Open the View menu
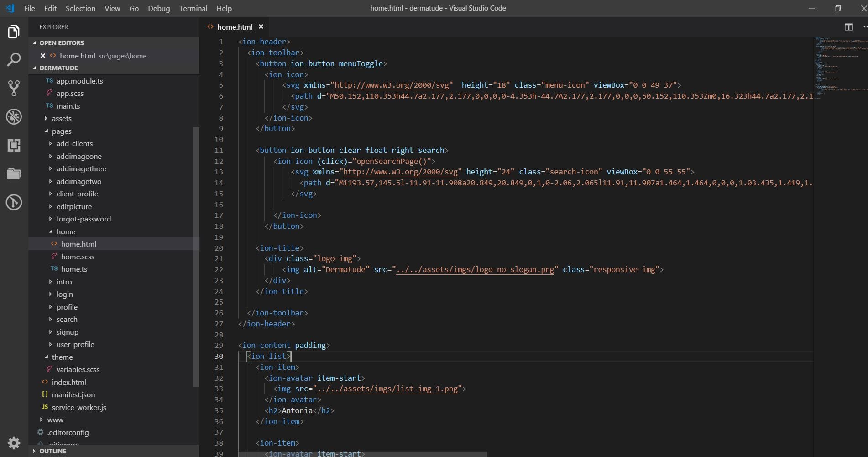The width and height of the screenshot is (868, 457). click(x=112, y=8)
